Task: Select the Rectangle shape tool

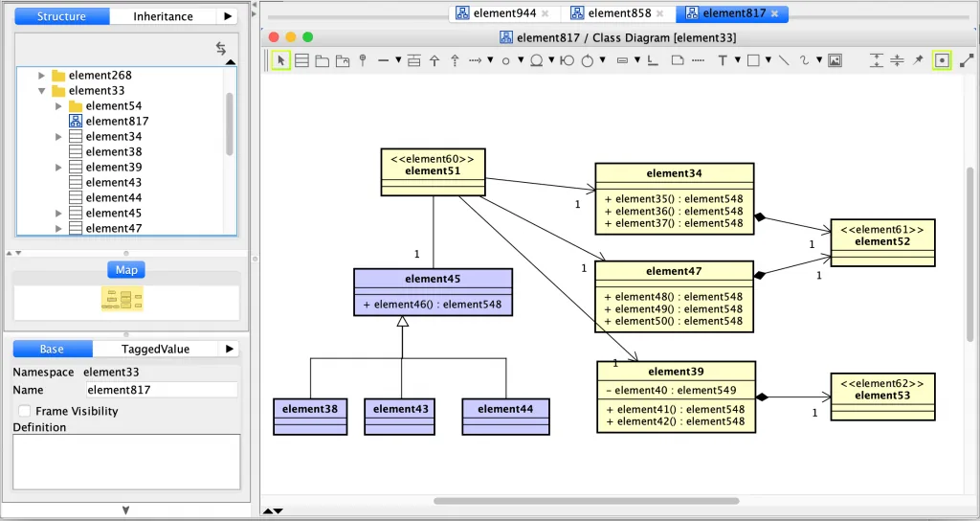Action: point(753,60)
